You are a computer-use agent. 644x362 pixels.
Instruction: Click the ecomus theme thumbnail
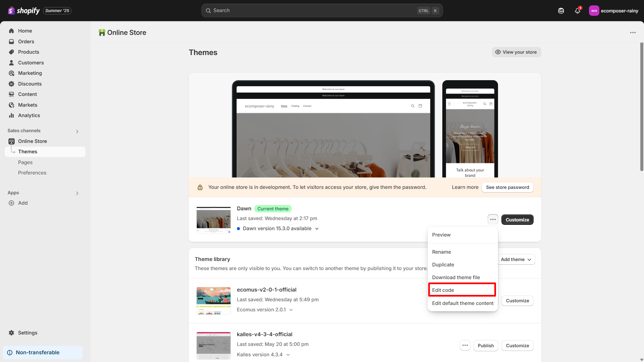(x=213, y=300)
